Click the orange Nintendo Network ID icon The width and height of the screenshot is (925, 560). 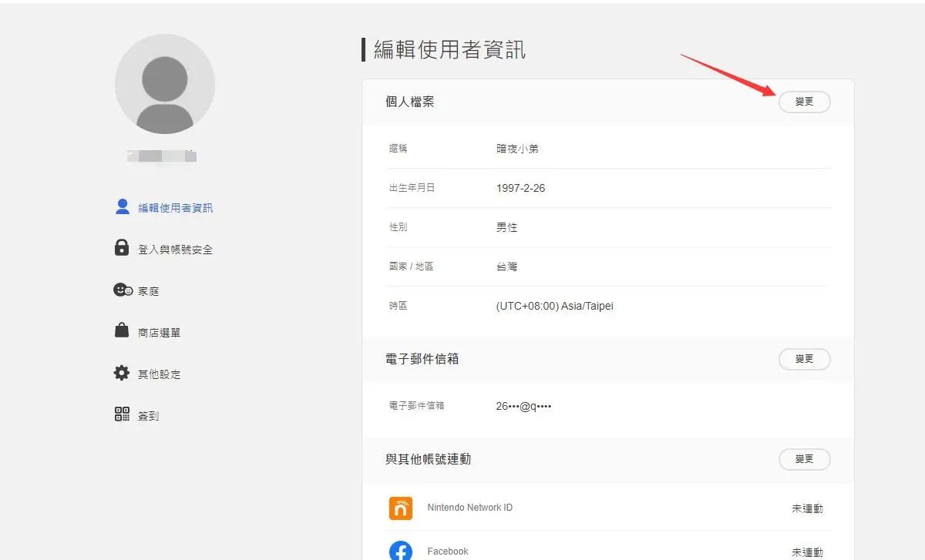pos(400,508)
